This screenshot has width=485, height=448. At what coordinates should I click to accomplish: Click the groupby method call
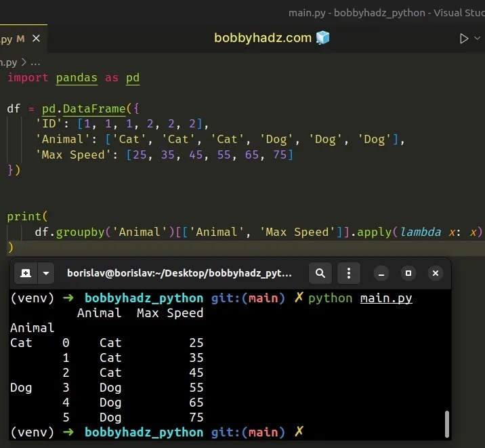click(x=81, y=232)
